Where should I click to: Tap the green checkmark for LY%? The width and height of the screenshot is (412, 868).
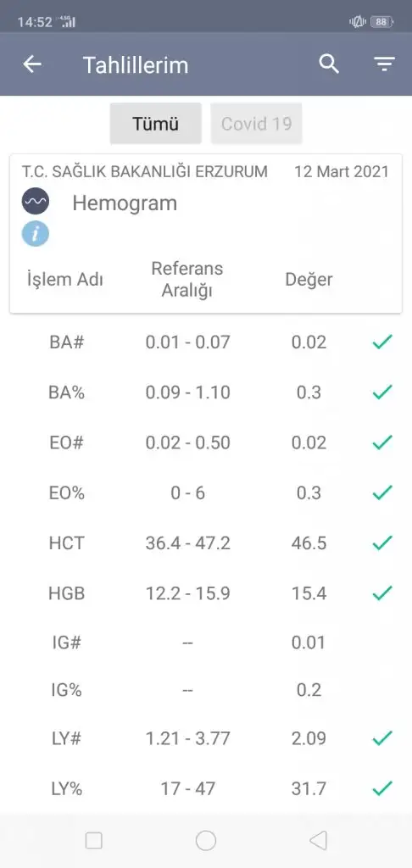coord(382,788)
